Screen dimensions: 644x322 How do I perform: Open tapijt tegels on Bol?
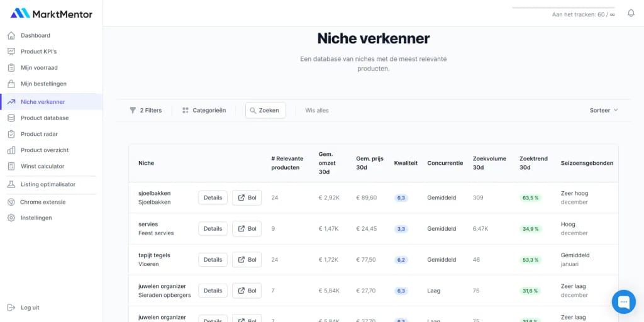(247, 260)
